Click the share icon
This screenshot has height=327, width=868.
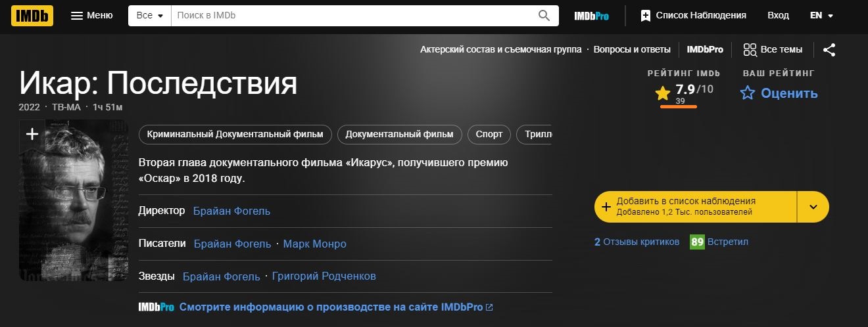pyautogui.click(x=830, y=50)
